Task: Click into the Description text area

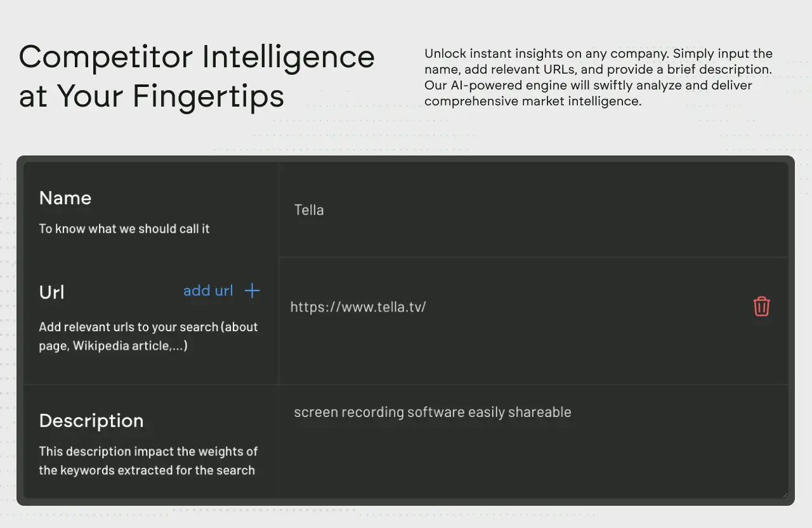Action: [533, 441]
